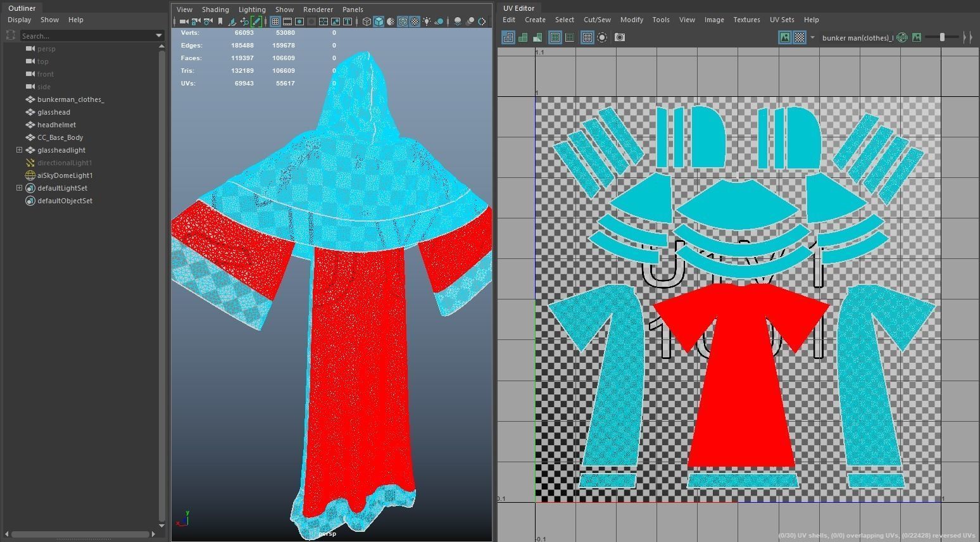
Task: Select the UV Editor tab
Action: [x=518, y=8]
